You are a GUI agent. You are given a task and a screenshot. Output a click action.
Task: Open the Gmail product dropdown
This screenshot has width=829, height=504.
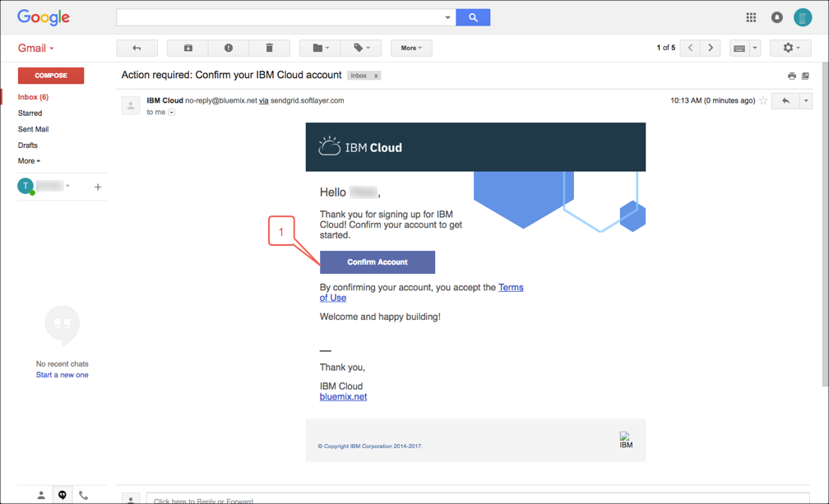tap(36, 48)
